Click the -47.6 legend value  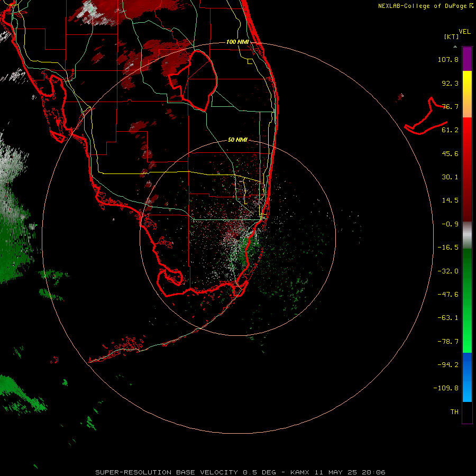[448, 295]
